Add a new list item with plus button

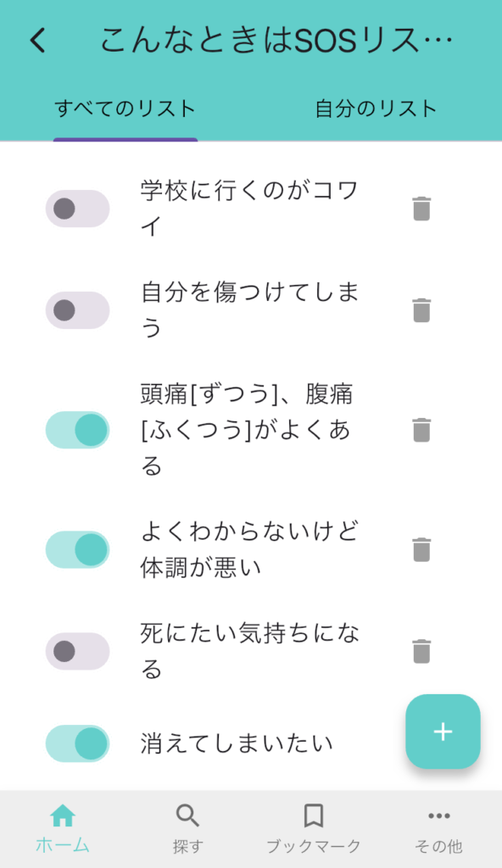pos(443,732)
